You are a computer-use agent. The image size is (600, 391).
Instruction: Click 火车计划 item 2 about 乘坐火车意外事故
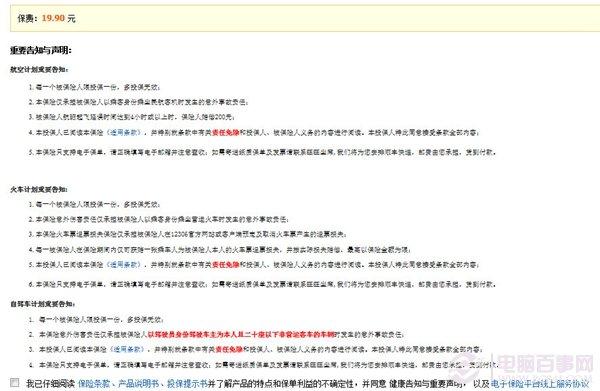tap(158, 219)
